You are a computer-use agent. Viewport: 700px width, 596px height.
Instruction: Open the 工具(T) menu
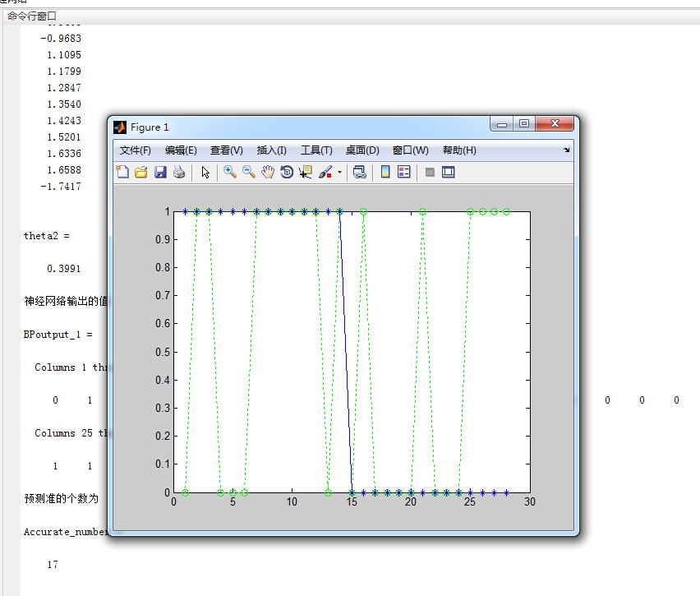[x=316, y=150]
